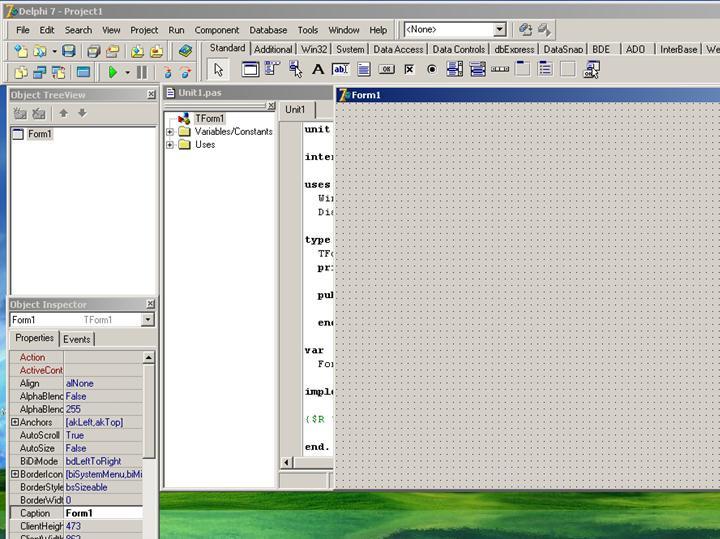This screenshot has height=539, width=720.
Task: Expand the Variables/Constants tree node
Action: 169,132
